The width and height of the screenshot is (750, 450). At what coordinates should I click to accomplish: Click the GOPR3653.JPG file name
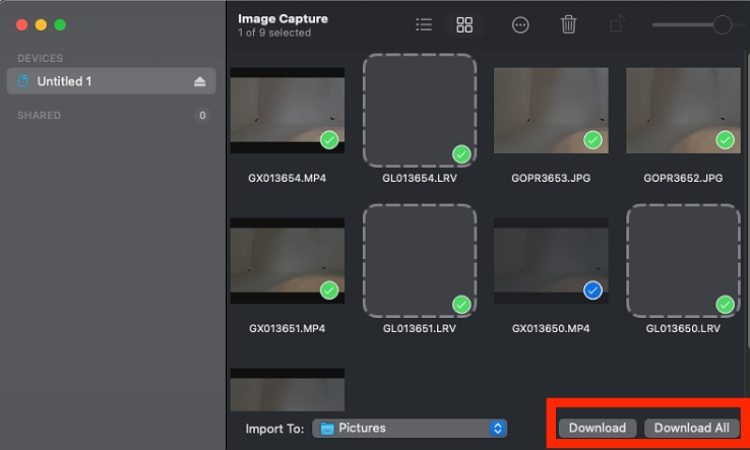[x=551, y=178]
